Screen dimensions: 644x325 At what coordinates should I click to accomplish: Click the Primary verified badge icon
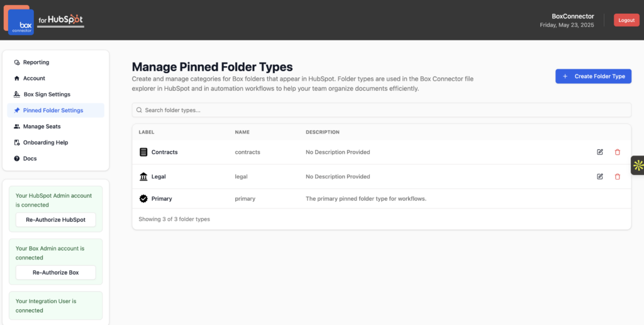(x=143, y=198)
